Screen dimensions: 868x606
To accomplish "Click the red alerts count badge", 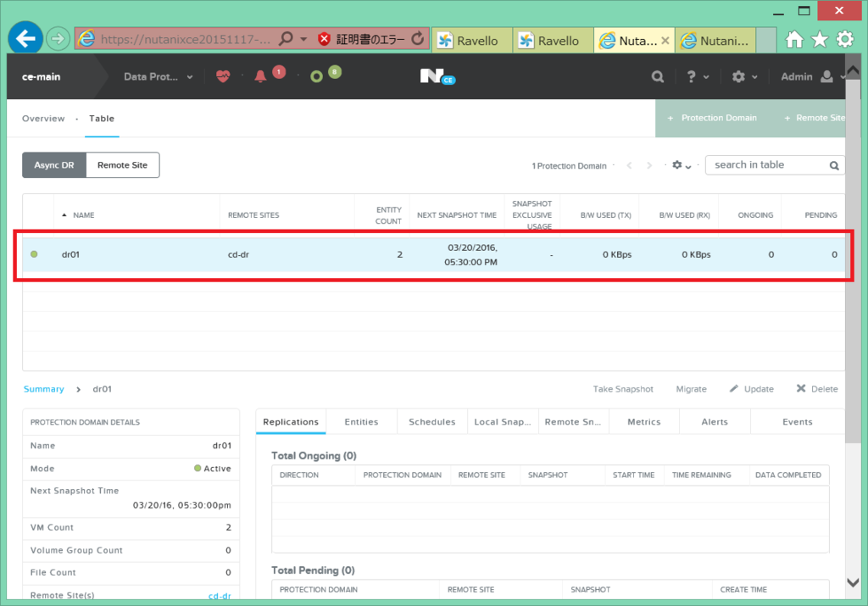I will 279,71.
